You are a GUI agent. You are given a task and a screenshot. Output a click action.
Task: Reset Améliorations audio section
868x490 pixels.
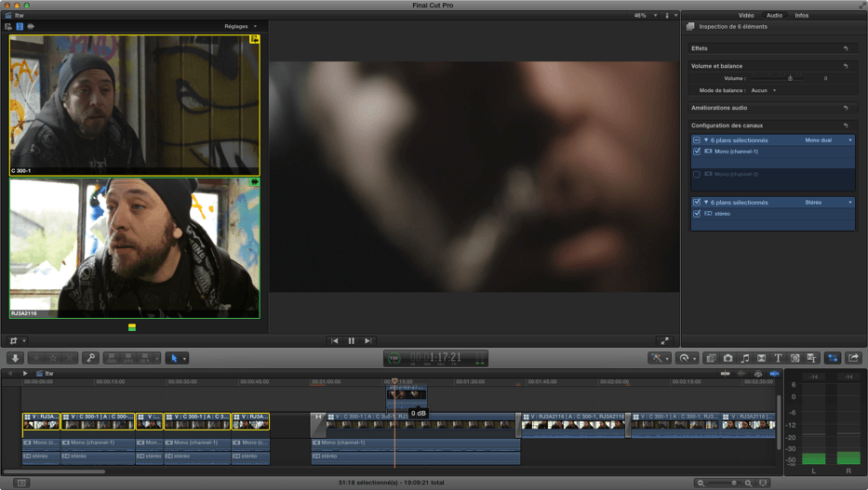pyautogui.click(x=846, y=108)
